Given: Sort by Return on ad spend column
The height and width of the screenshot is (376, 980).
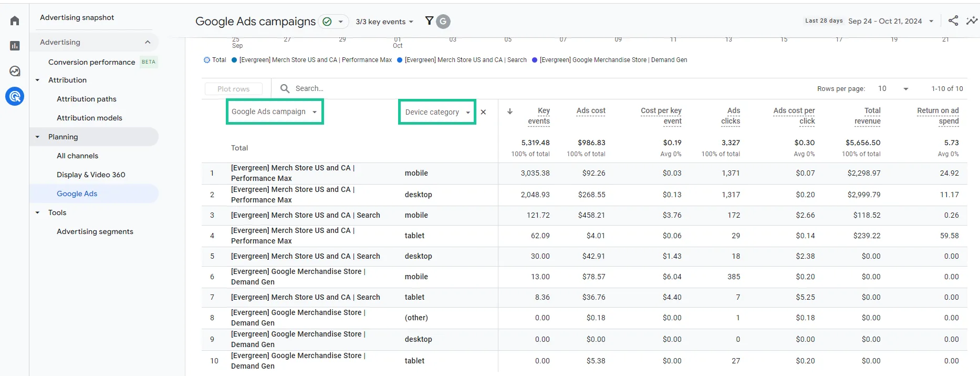Looking at the screenshot, I should tap(938, 116).
